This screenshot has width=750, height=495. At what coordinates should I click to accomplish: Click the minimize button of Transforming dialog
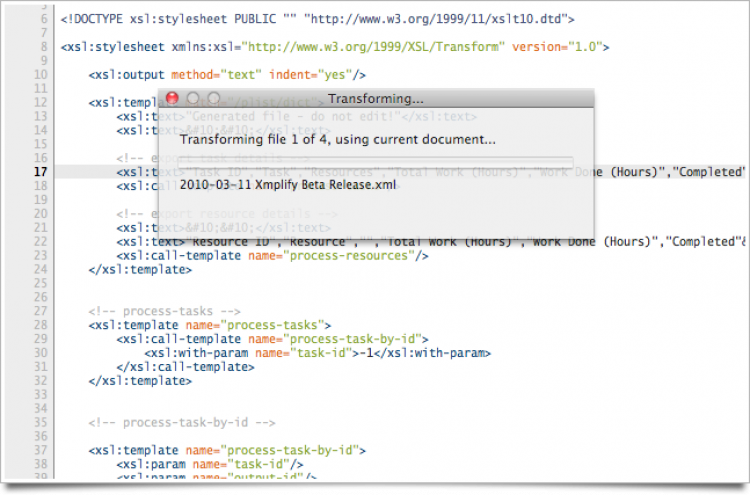click(x=193, y=99)
